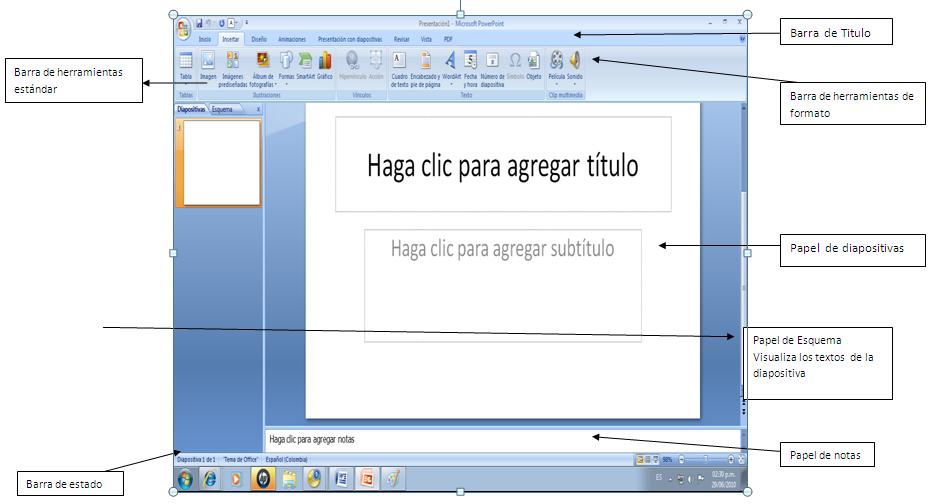This screenshot has width=930, height=504.
Task: Select the Diapositivas pane tab
Action: pyautogui.click(x=191, y=110)
